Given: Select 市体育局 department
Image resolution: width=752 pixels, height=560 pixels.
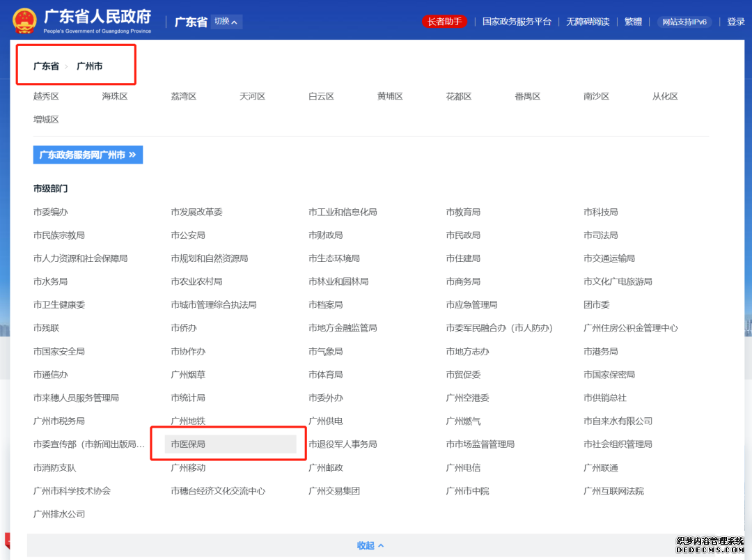Looking at the screenshot, I should tap(326, 374).
